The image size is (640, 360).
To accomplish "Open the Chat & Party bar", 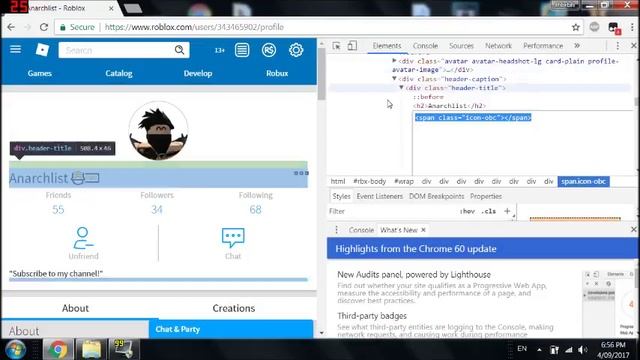I will 231,329.
